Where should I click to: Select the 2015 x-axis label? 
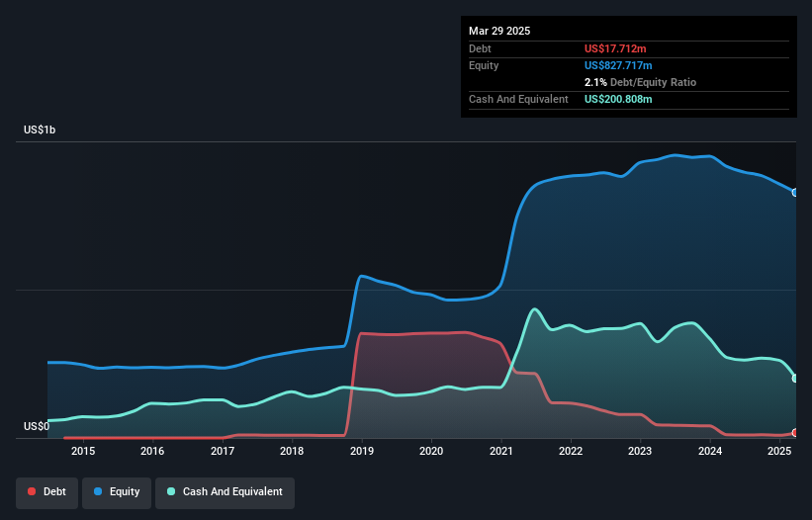pyautogui.click(x=83, y=451)
